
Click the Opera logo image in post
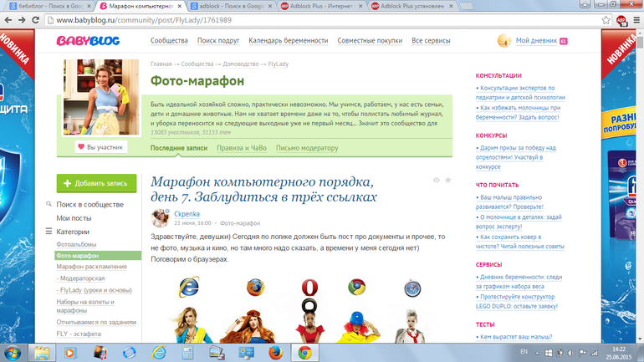309,288
